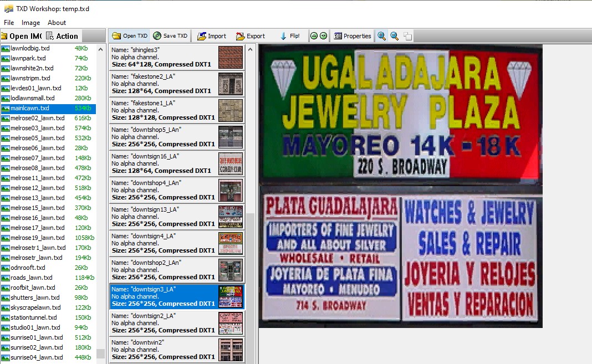Select melrose02_lawn.txd file entry
592x364 pixels.
[x=48, y=118]
